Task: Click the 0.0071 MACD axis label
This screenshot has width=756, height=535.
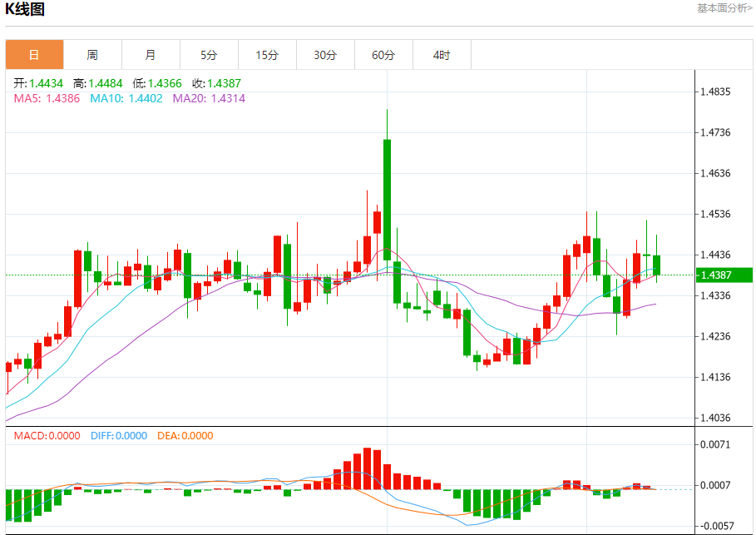Action: (715, 444)
